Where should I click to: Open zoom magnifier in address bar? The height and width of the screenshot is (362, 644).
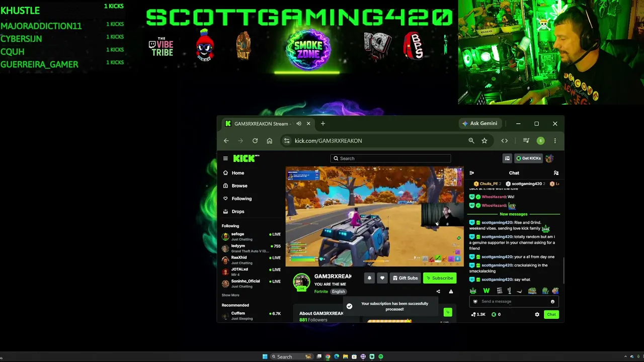pos(471,141)
